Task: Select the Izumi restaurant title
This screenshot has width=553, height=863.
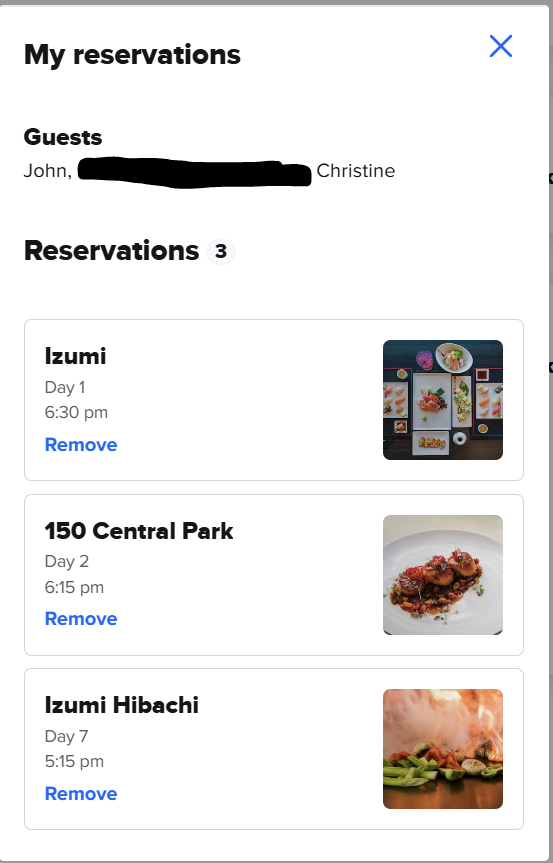Action: [x=75, y=356]
